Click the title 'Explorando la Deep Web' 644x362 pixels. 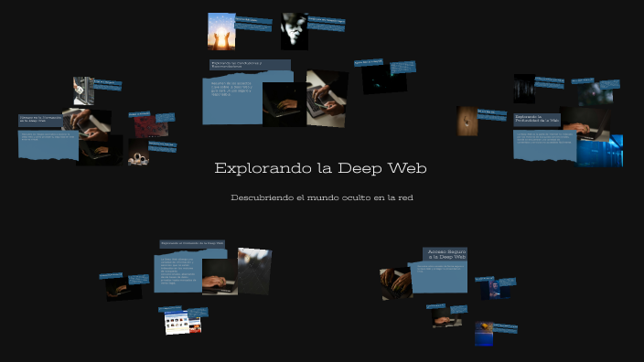point(320,168)
